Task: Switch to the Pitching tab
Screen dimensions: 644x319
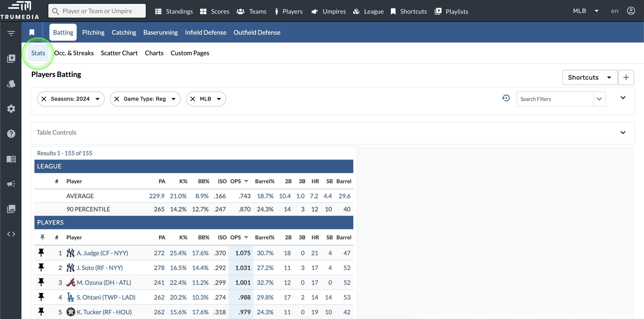Action: 93,32
